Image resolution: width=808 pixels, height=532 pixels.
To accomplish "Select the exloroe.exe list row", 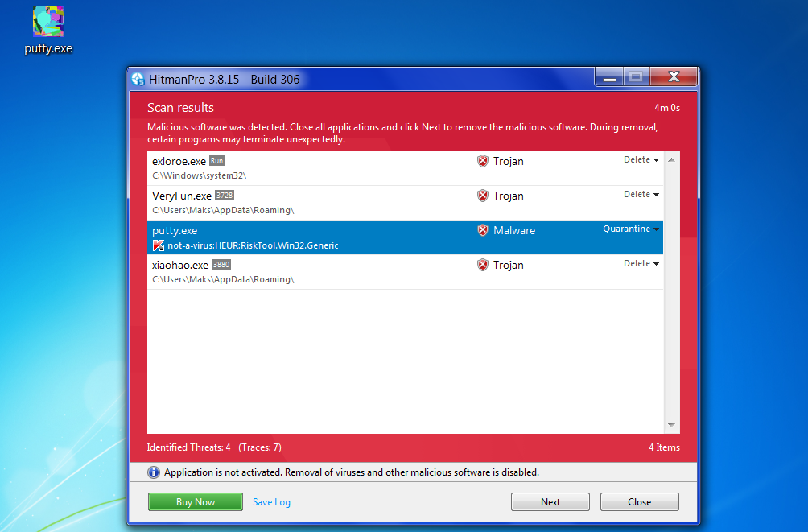I will coord(405,168).
